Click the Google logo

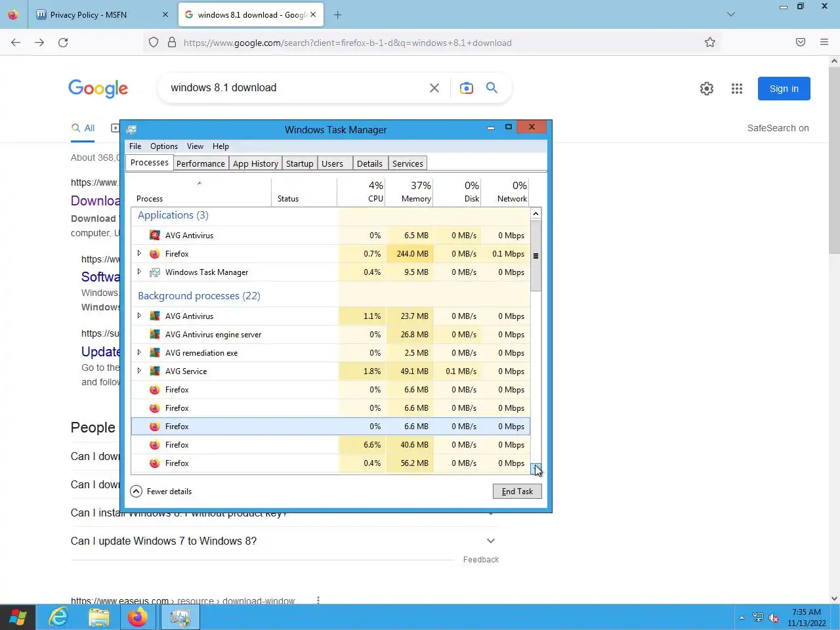[x=98, y=89]
